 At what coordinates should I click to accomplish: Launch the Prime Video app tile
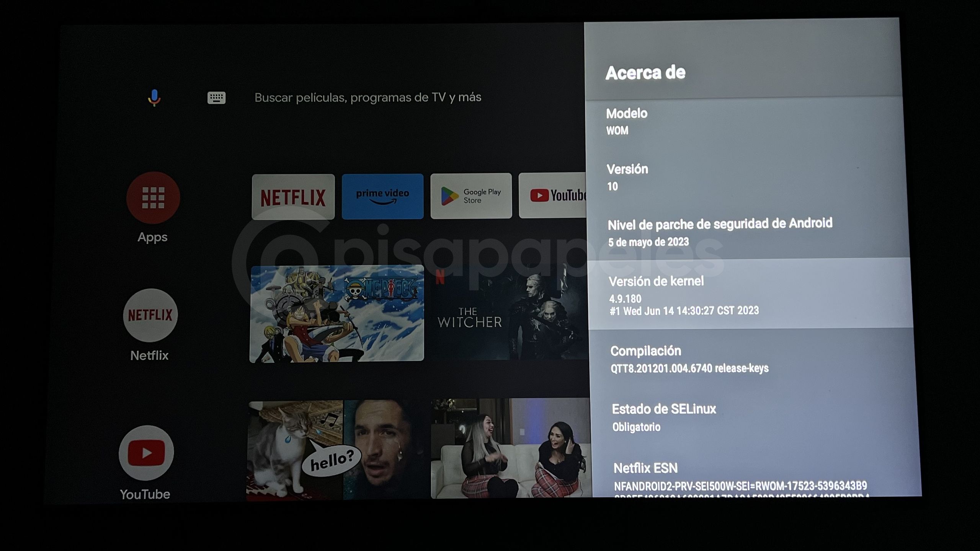[x=382, y=196]
